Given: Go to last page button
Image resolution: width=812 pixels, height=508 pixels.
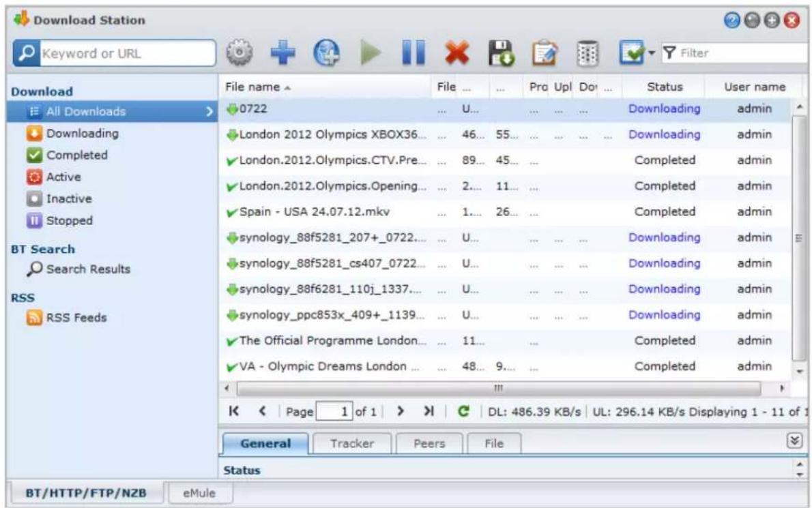Looking at the screenshot, I should (x=429, y=410).
